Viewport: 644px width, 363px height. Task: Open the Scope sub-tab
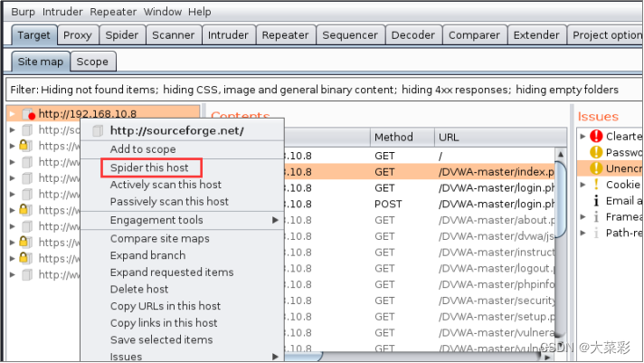tap(92, 62)
